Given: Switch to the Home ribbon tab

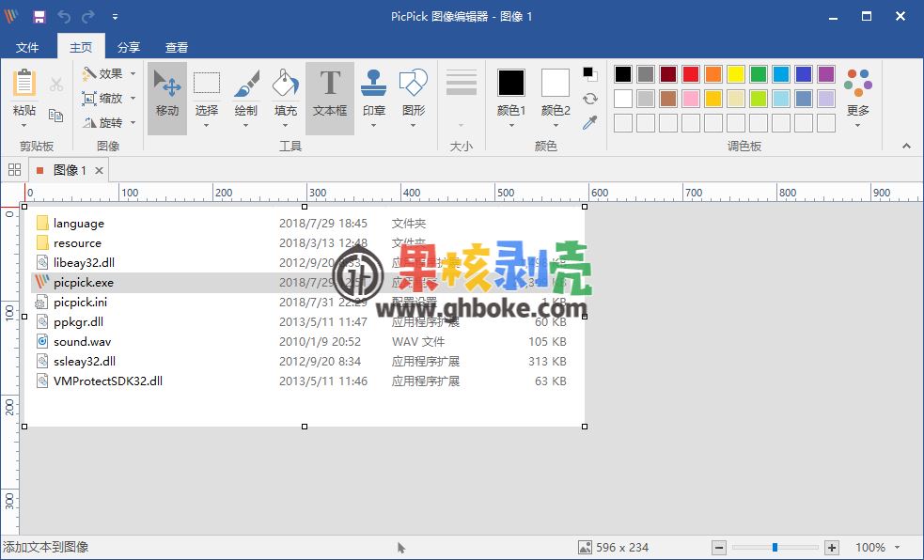Looking at the screenshot, I should (81, 47).
